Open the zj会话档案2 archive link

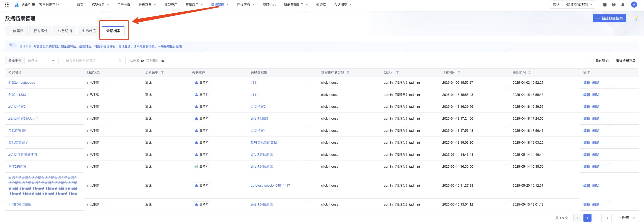coord(17,107)
